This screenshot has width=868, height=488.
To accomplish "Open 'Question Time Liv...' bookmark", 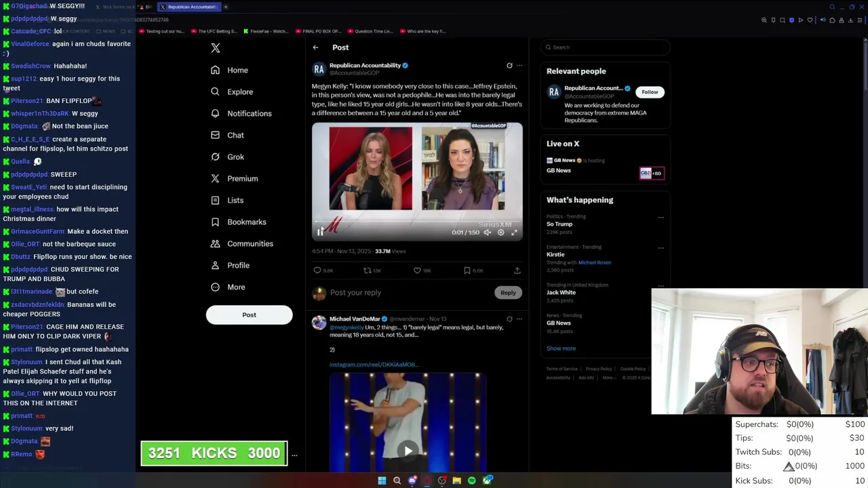I will coord(370,31).
